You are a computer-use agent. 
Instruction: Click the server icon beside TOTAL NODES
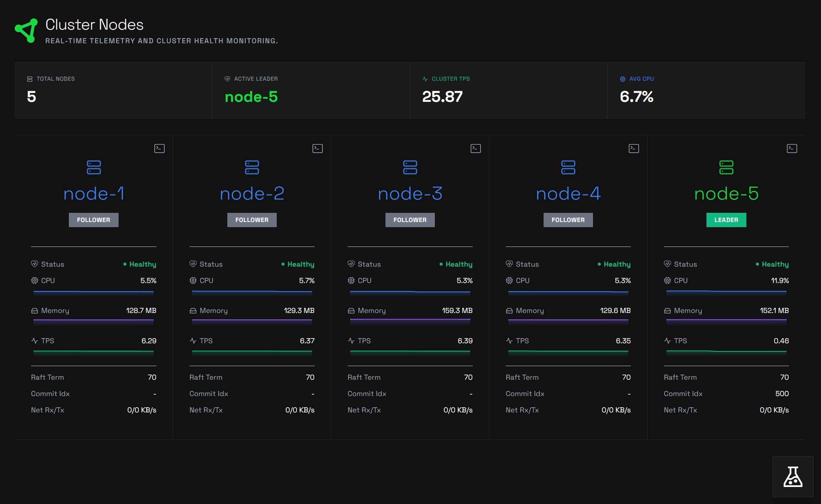click(x=30, y=79)
